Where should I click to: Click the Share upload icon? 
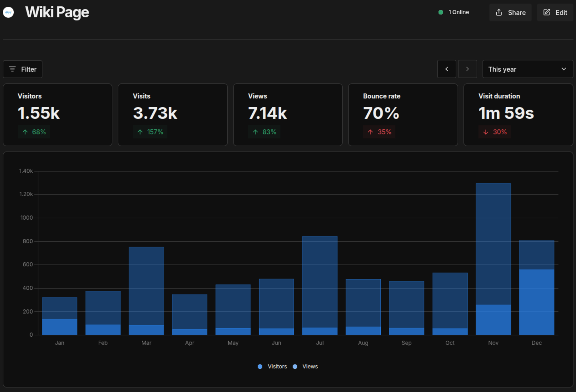tap(499, 12)
